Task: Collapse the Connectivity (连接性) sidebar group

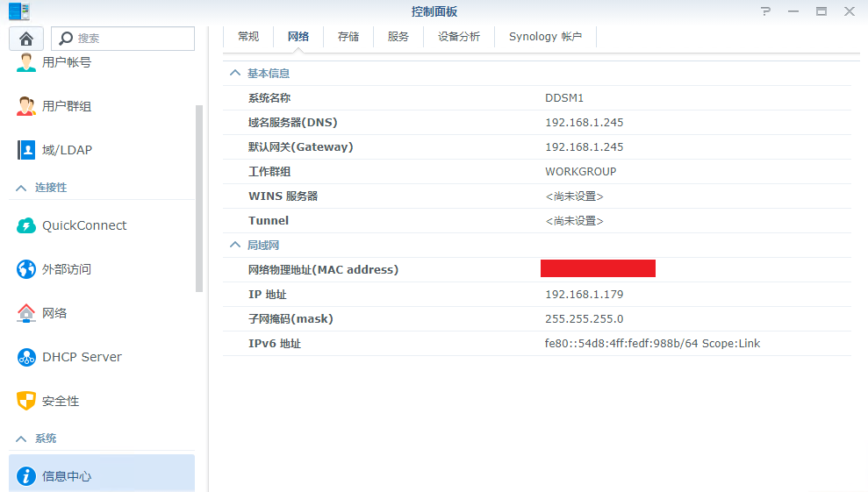Action: pos(22,188)
